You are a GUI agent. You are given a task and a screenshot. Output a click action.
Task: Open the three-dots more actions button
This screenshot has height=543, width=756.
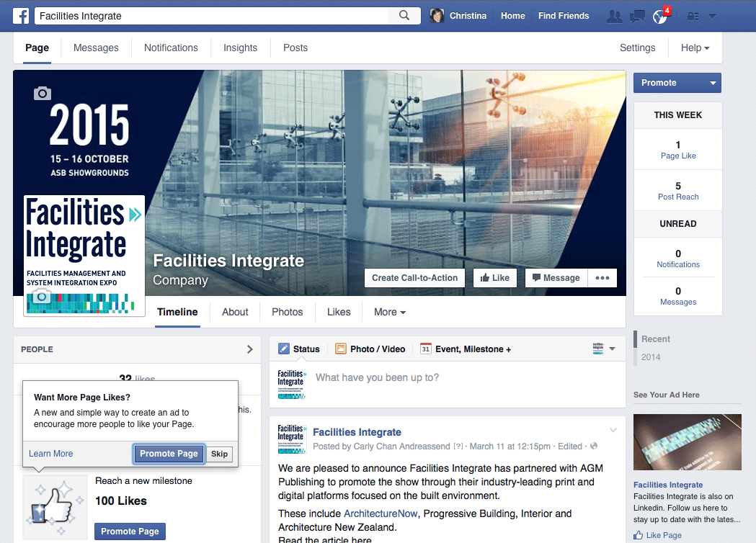click(602, 278)
